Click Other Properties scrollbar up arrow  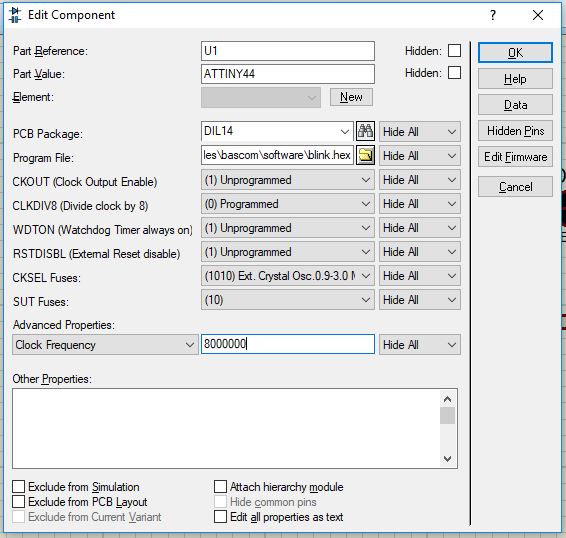pos(447,399)
